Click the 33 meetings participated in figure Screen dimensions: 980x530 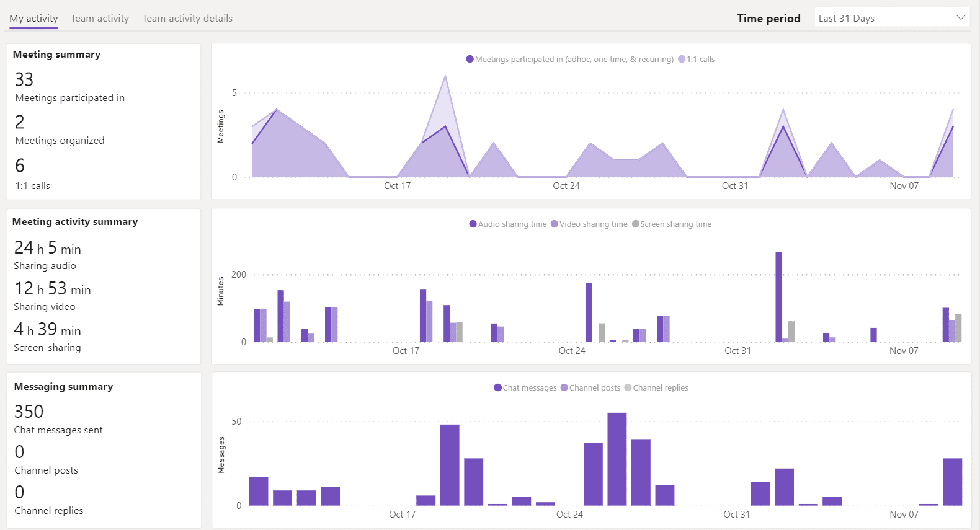pos(24,79)
